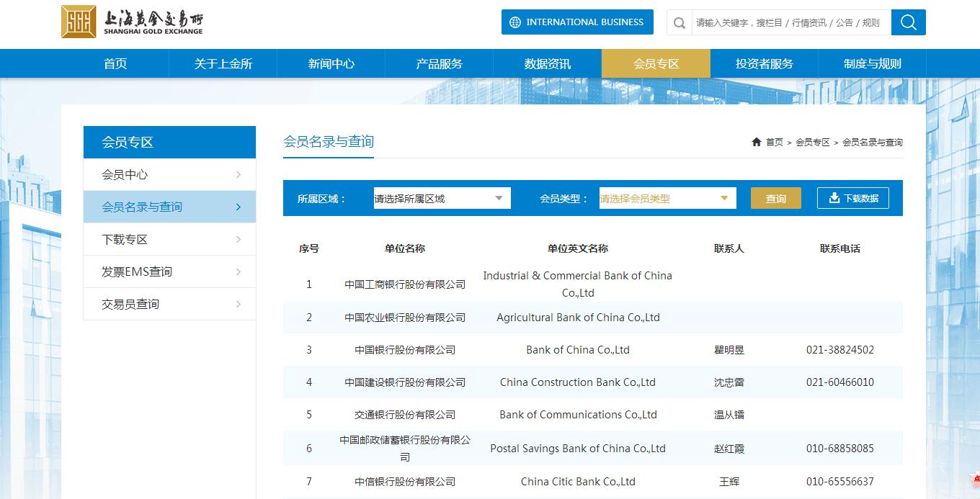Click the 下载数据 download button
The height and width of the screenshot is (499, 980).
pos(853,197)
